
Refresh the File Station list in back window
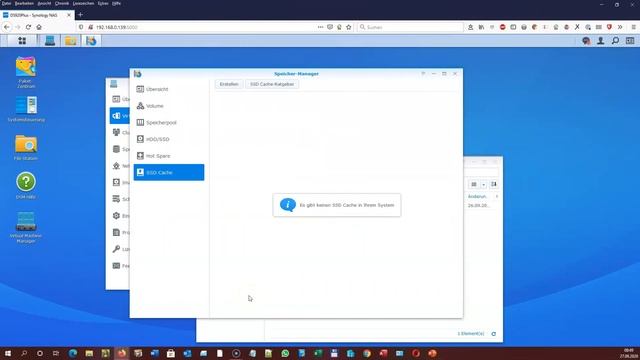[x=493, y=334]
